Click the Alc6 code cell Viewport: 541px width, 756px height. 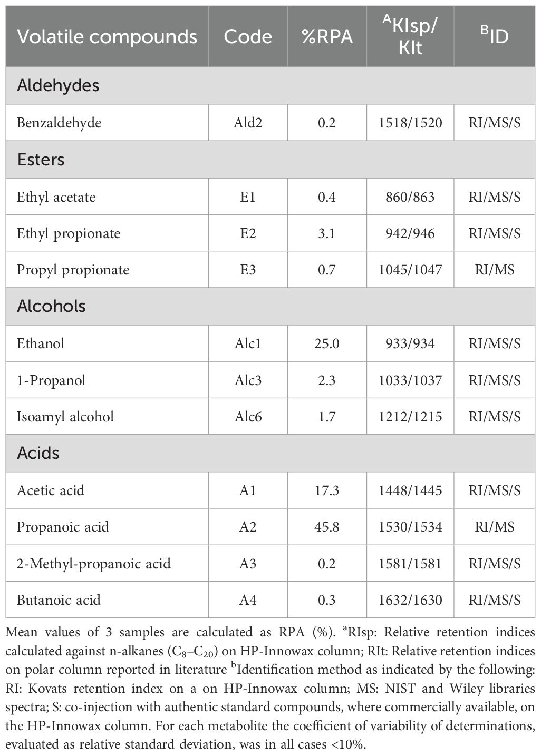(x=247, y=417)
